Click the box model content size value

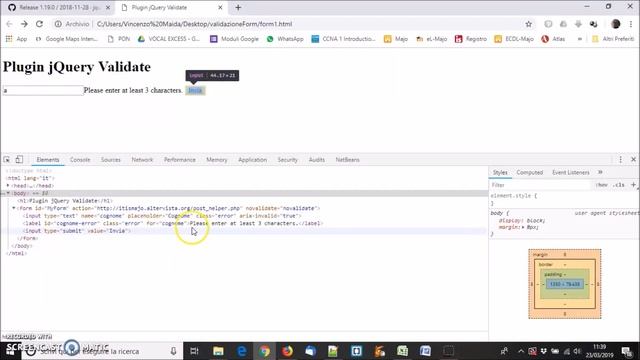click(565, 284)
